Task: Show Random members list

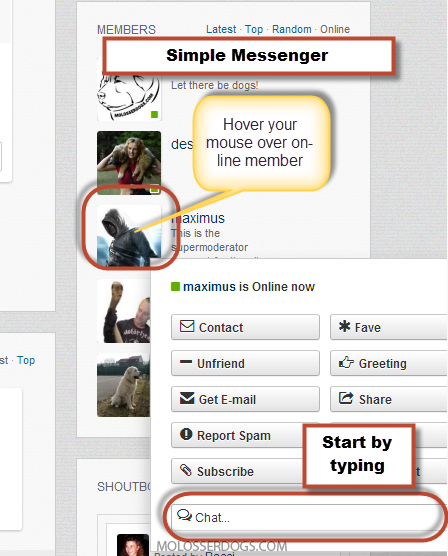Action: click(292, 29)
